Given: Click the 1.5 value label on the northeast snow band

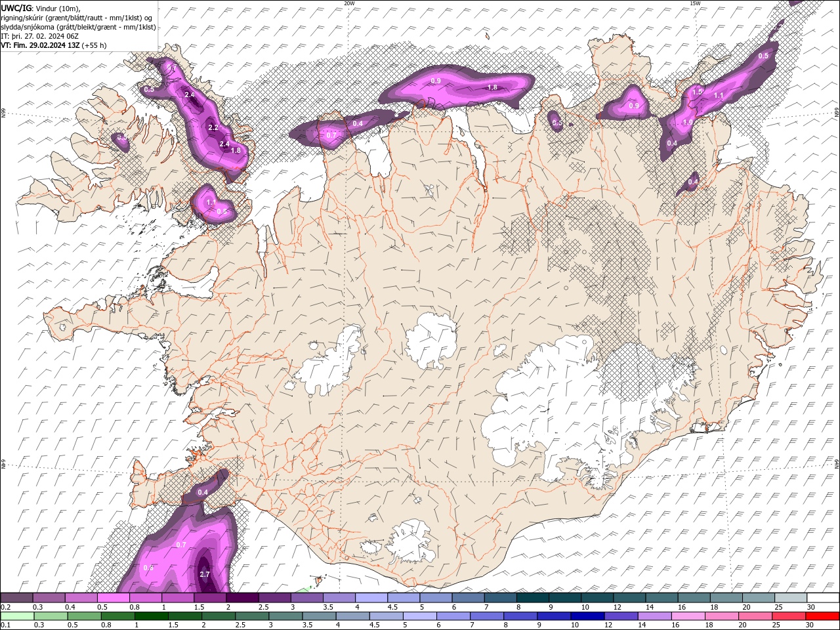Looking at the screenshot, I should click(697, 92).
